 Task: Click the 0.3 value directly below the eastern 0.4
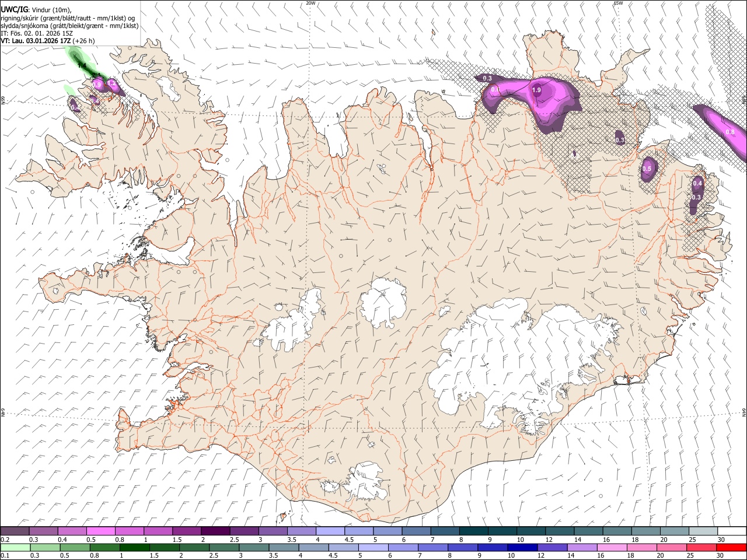[x=696, y=198]
